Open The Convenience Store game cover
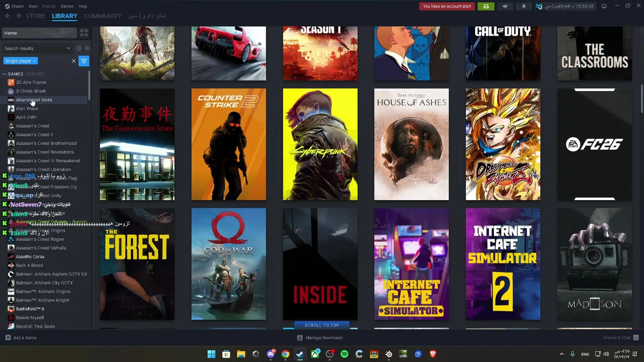Image resolution: width=644 pixels, height=362 pixels. (137, 144)
